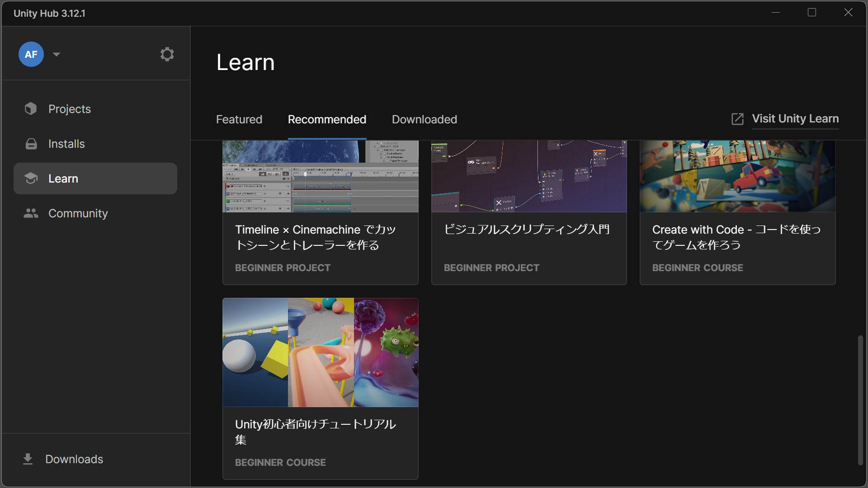Expand the account dropdown arrow
Viewport: 868px width, 488px height.
click(x=57, y=54)
